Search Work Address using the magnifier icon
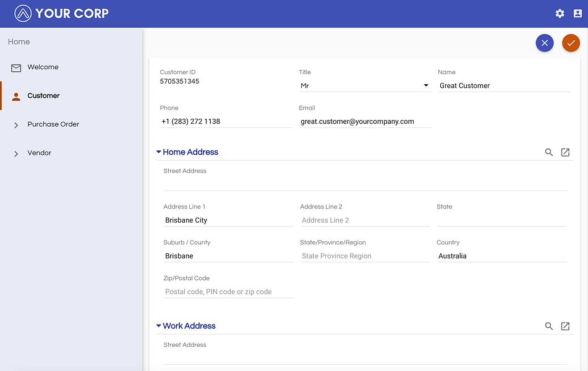This screenshot has height=371, width=588. point(548,326)
